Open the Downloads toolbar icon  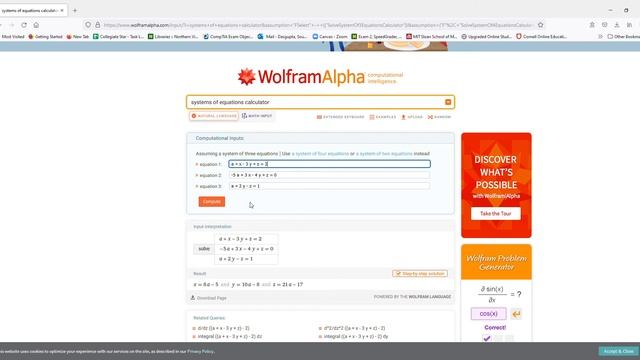[x=617, y=25]
